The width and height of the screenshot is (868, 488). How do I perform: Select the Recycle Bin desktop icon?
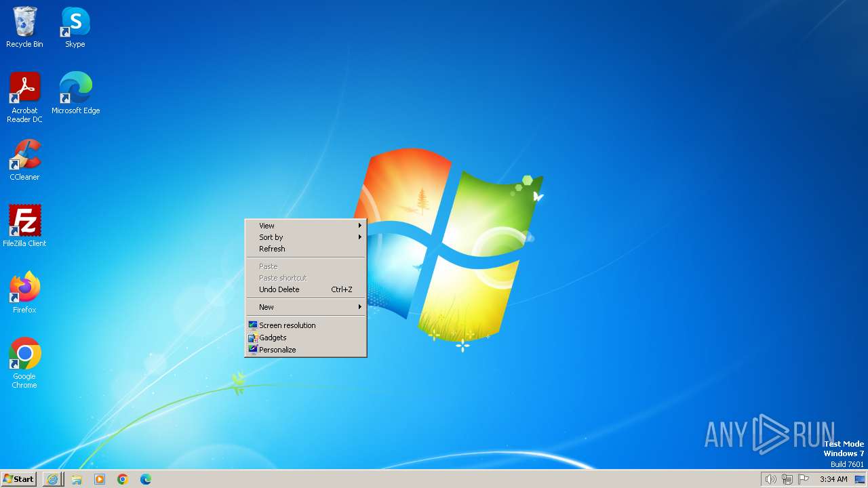tap(24, 27)
